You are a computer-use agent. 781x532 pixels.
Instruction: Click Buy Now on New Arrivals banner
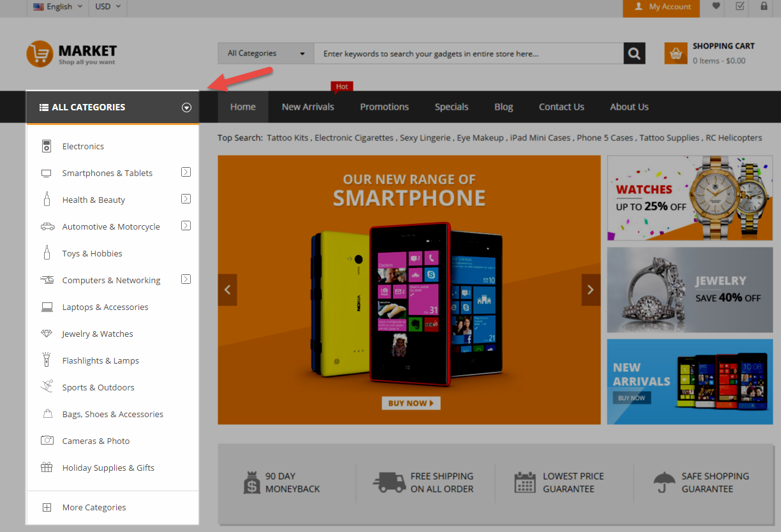(x=632, y=398)
